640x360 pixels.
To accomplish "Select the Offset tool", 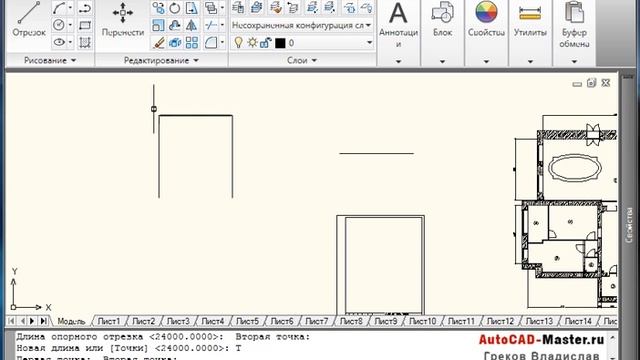I will click(x=175, y=25).
